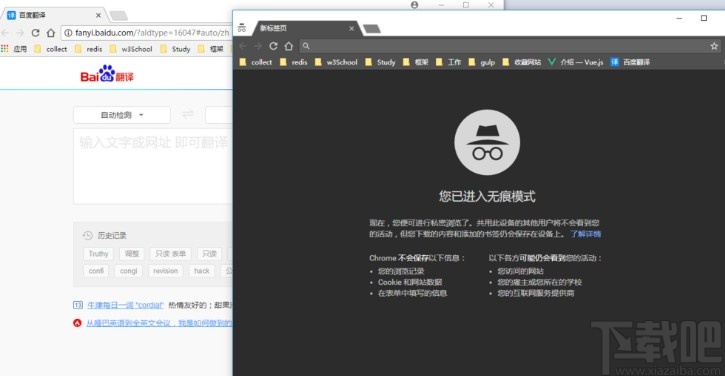Open 工作 bookmark folder in incognito window
Viewport: 725px width, 376px height.
449,62
